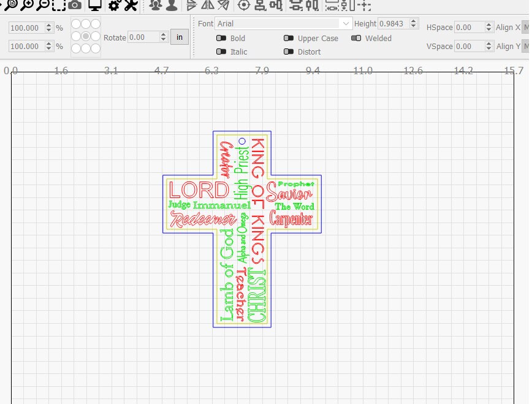Click the crosshair target icon in the toolbar

coord(243,6)
